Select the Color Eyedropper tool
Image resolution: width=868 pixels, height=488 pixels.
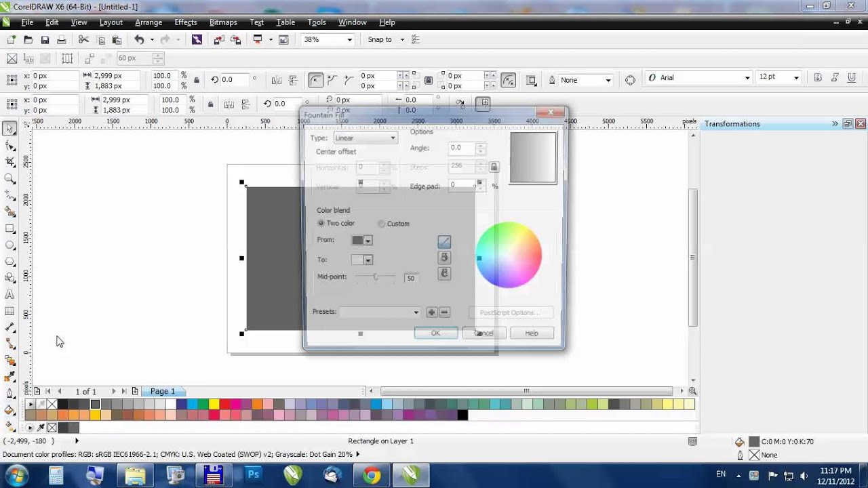(10, 377)
